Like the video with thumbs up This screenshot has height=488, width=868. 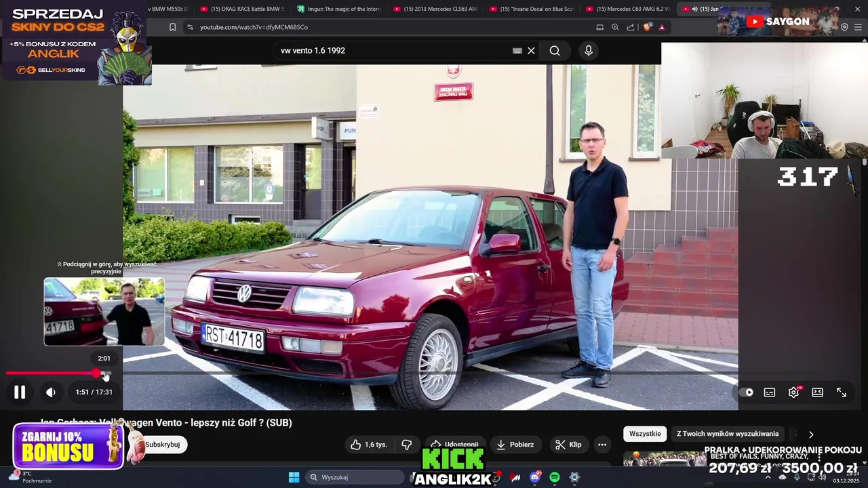[370, 445]
